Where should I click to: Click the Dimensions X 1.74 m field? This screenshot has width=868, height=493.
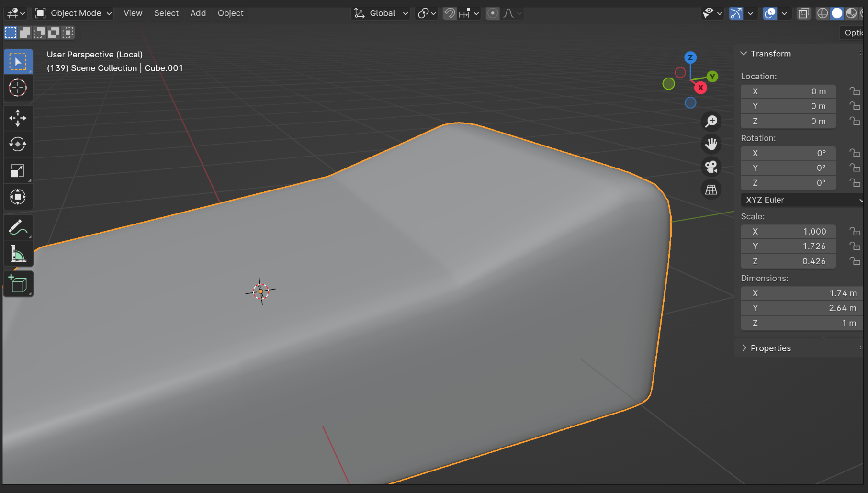click(802, 293)
